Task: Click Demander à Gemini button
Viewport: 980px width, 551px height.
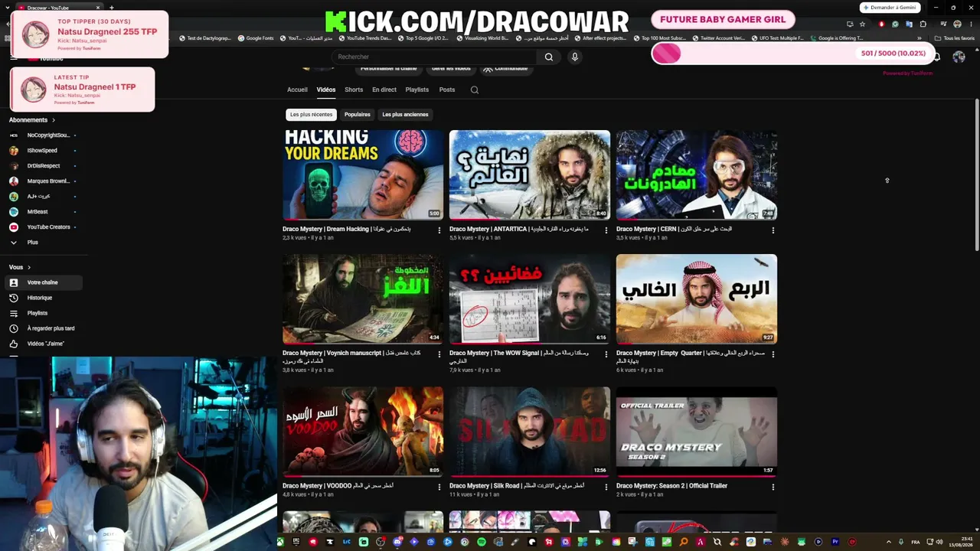Action: pos(890,8)
